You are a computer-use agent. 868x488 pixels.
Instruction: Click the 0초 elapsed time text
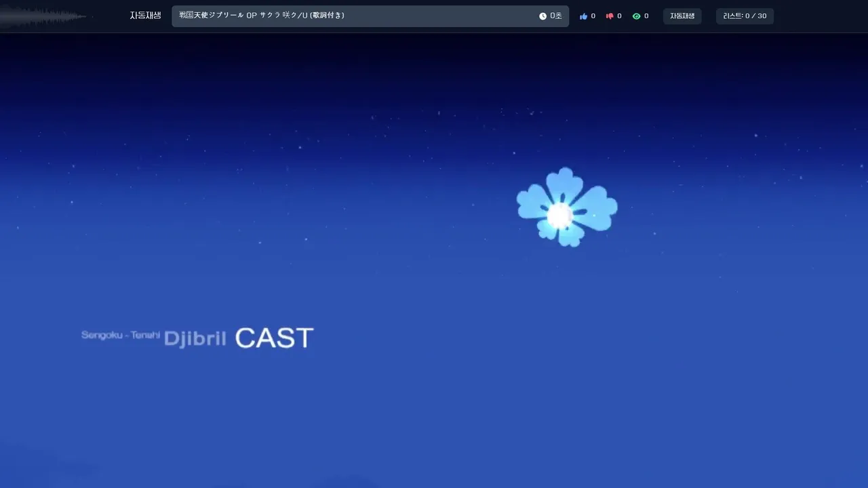click(x=556, y=16)
